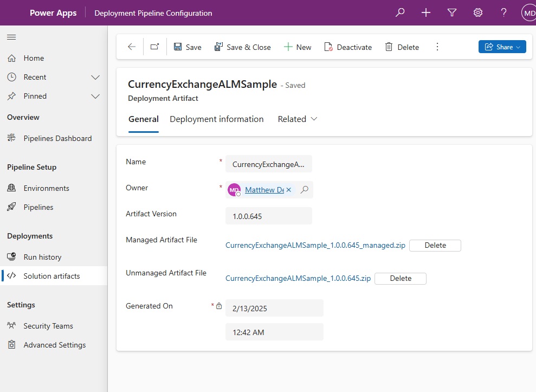Image resolution: width=536 pixels, height=392 pixels.
Task: Open record in new window icon
Action: 155,47
